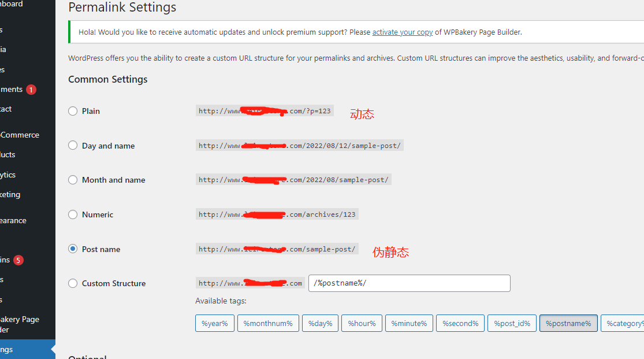This screenshot has width=644, height=359.
Task: Toggle the highlighted %postname% tag
Action: pyautogui.click(x=568, y=323)
